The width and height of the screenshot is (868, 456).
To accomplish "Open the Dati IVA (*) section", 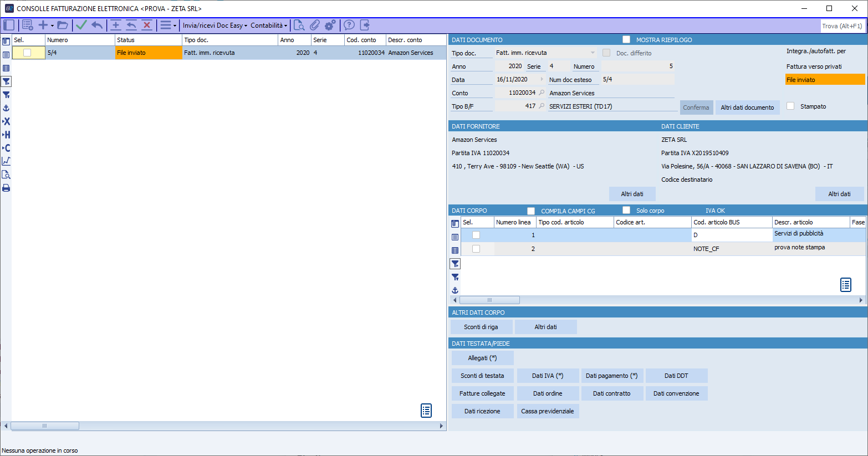I will click(x=548, y=376).
